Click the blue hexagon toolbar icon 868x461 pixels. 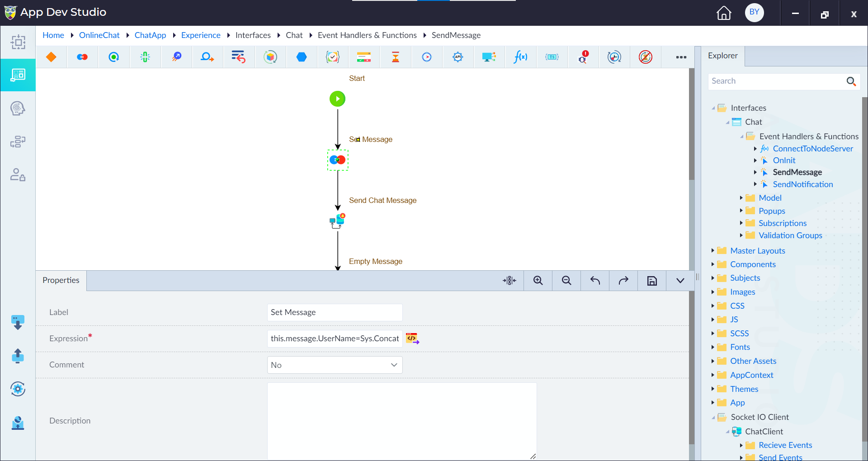(302, 57)
